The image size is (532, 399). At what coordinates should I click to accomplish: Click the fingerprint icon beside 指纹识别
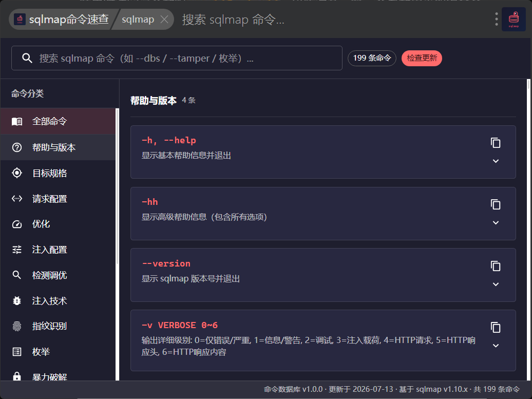click(x=17, y=327)
